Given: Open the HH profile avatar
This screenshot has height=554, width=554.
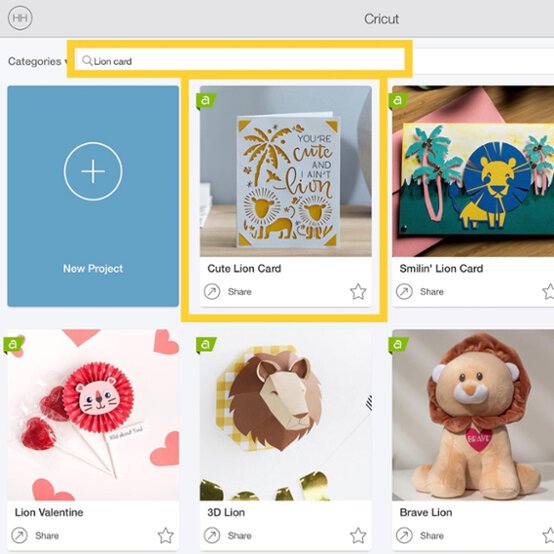Looking at the screenshot, I should (20, 18).
